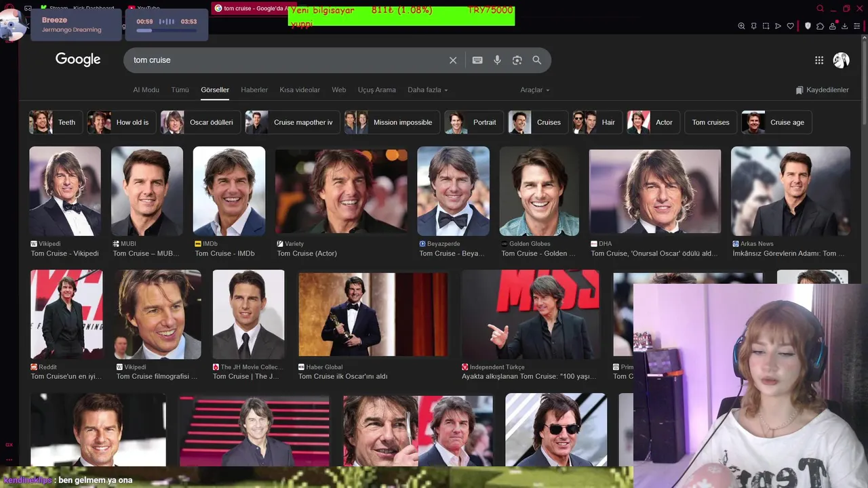Expand the Daha fazla dropdown
This screenshot has height=488, width=868.
tap(427, 90)
